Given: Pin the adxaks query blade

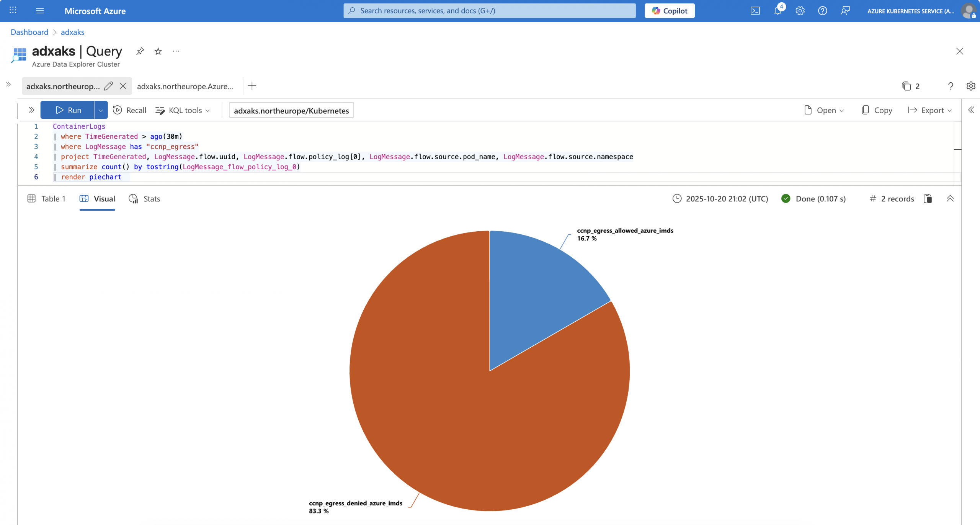Looking at the screenshot, I should (140, 51).
